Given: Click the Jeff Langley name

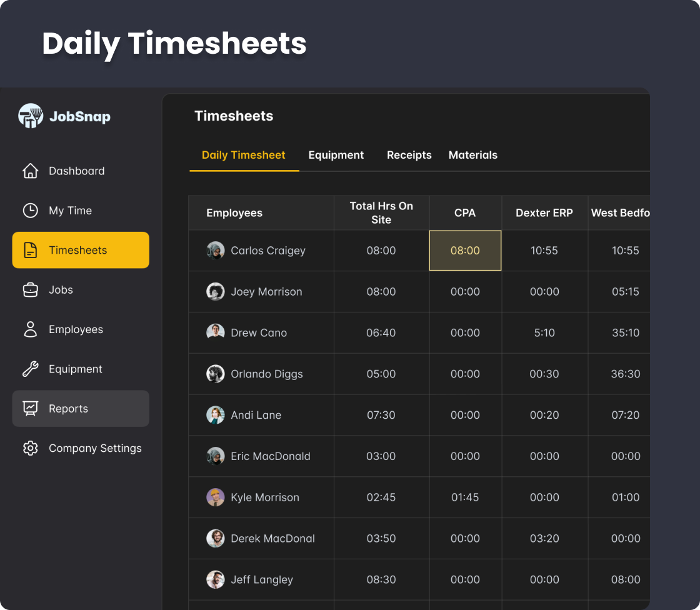Looking at the screenshot, I should tap(262, 579).
